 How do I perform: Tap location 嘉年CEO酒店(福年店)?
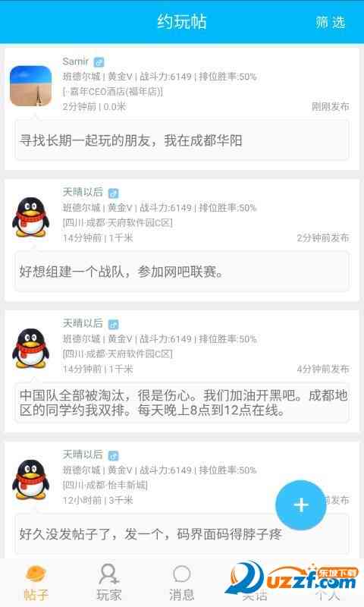tap(112, 92)
